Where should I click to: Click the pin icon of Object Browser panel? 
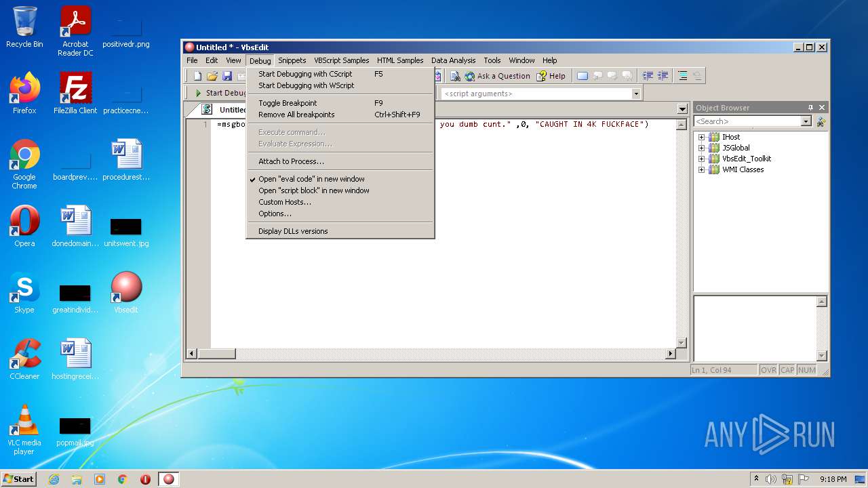tap(810, 108)
